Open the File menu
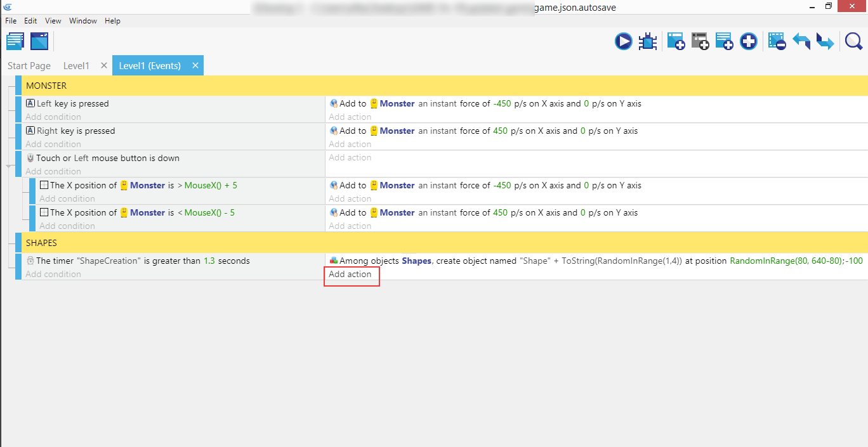868x447 pixels. pyautogui.click(x=11, y=21)
